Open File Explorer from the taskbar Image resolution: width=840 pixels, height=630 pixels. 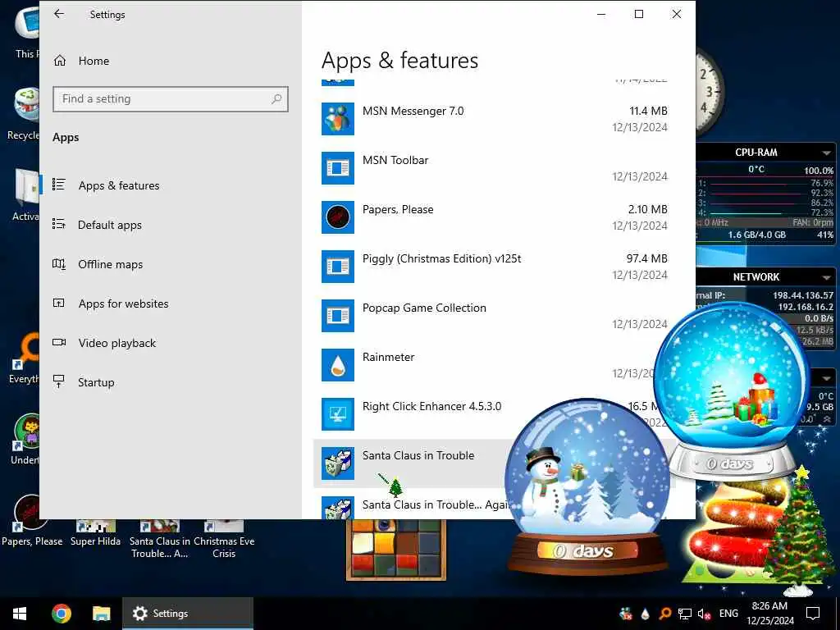point(101,614)
